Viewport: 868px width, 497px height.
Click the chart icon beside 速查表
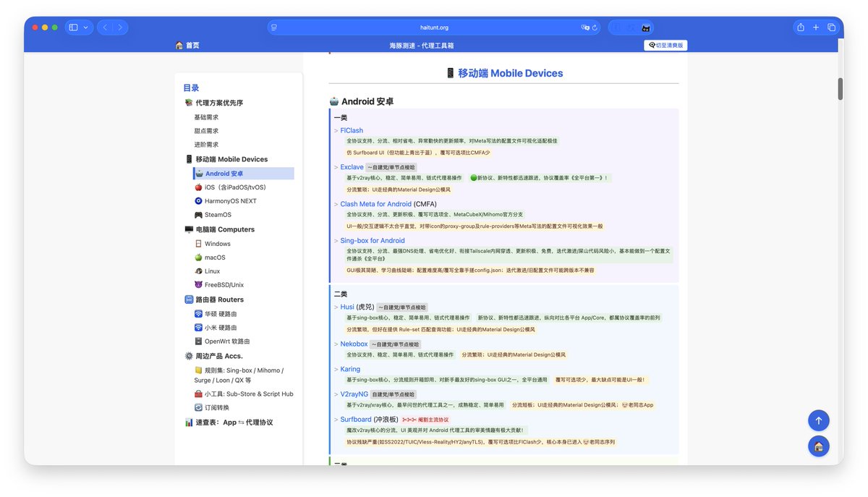point(189,422)
